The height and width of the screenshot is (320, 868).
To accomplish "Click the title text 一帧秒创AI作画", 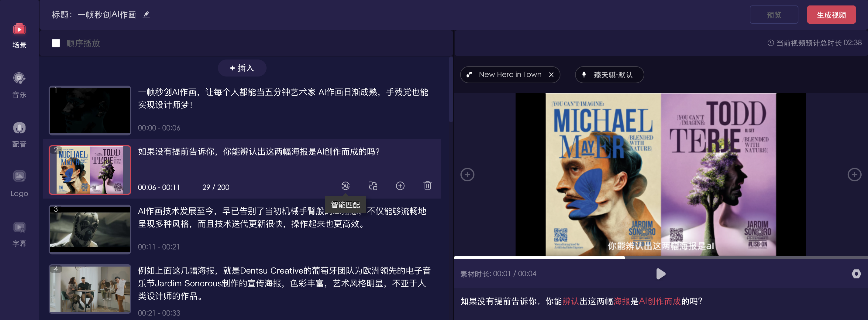I will point(106,15).
